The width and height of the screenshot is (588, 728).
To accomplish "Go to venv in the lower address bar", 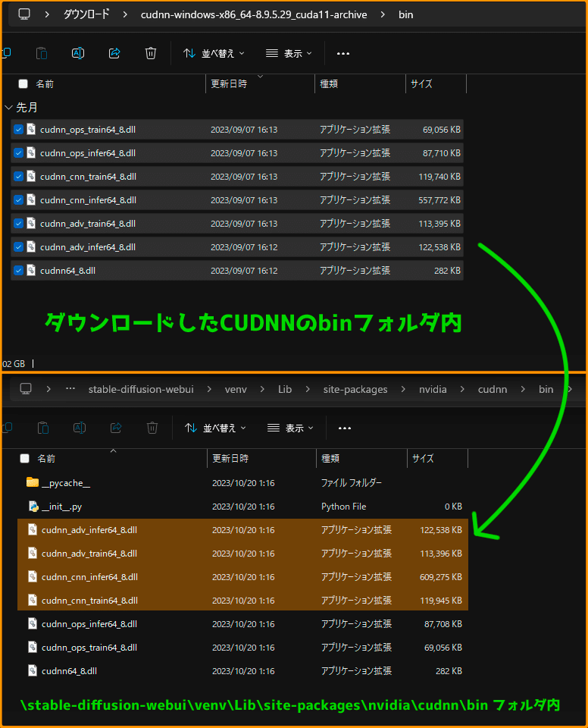I will (x=236, y=389).
